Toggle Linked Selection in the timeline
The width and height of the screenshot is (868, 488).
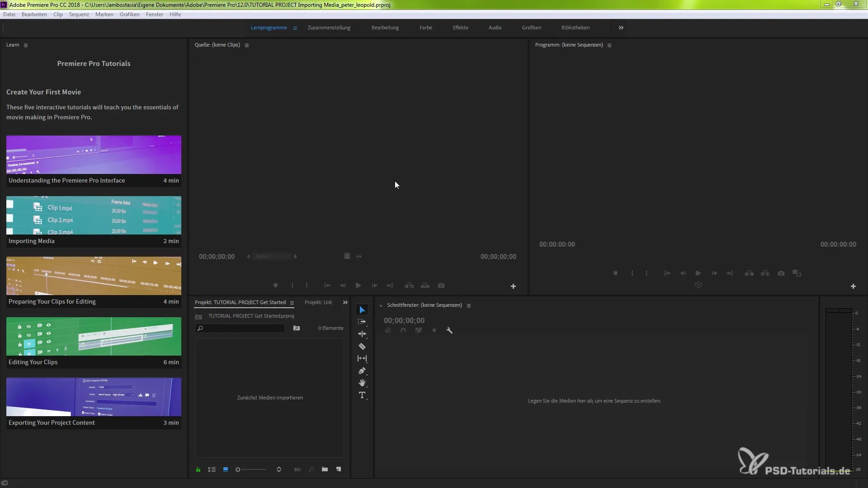pos(419,330)
